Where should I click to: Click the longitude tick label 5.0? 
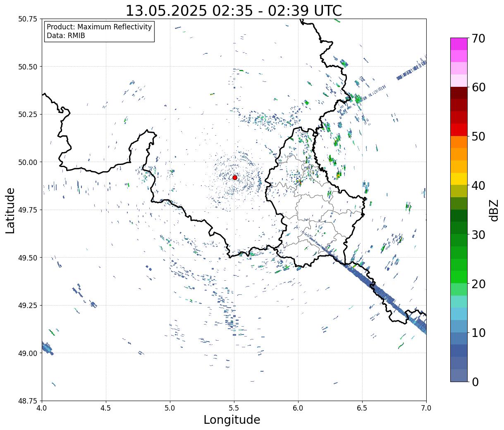click(170, 408)
